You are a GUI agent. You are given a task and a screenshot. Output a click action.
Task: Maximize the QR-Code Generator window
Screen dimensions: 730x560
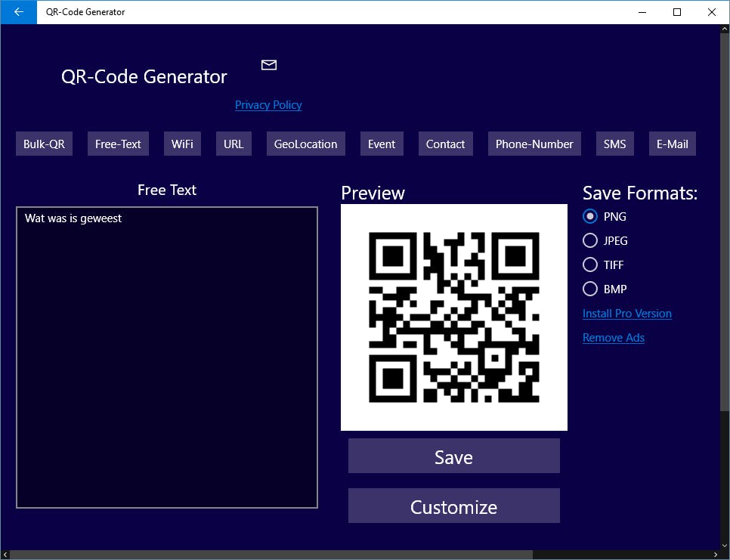677,12
